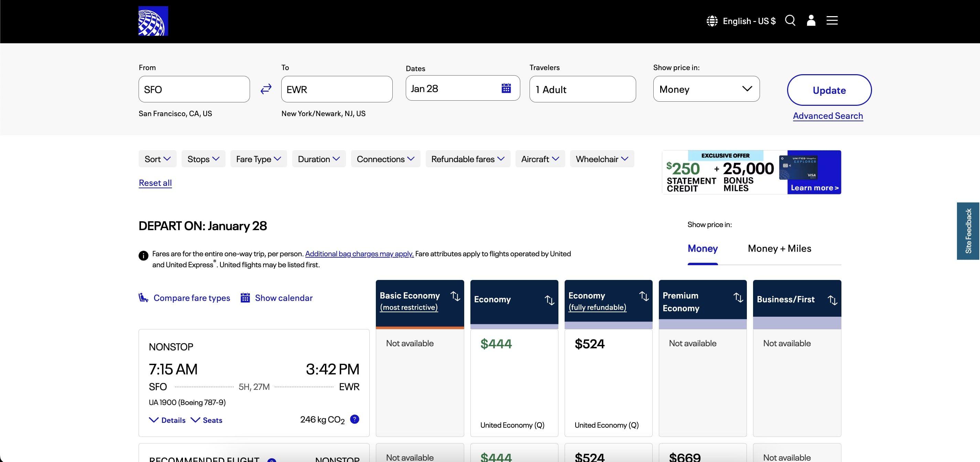Click the Update search button
The width and height of the screenshot is (980, 462).
(x=829, y=90)
